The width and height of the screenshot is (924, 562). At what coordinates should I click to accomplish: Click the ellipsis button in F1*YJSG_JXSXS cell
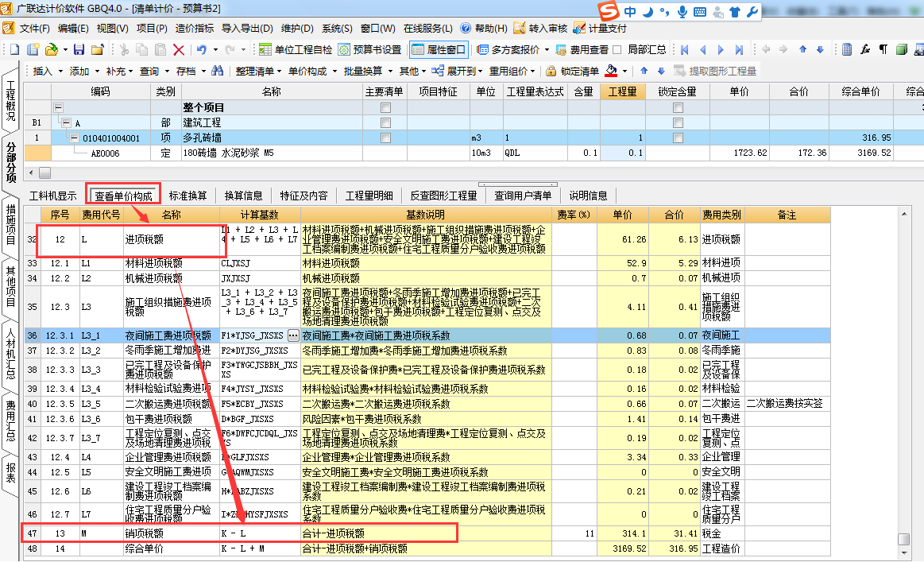(293, 335)
